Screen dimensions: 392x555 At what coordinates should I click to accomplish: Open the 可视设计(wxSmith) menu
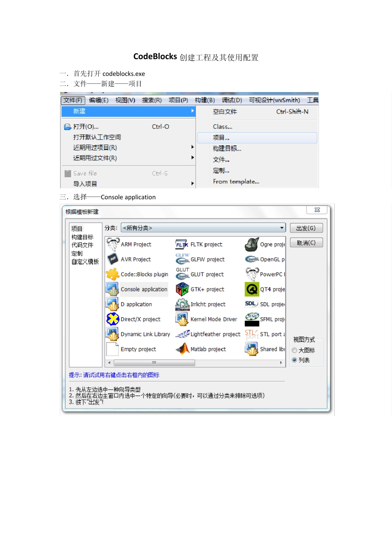(x=274, y=100)
